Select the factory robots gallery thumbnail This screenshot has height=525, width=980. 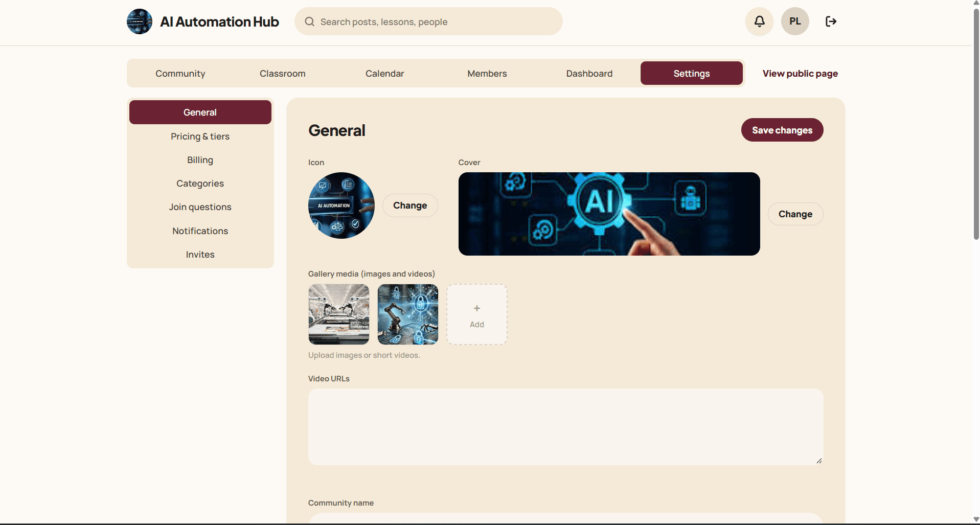click(339, 314)
